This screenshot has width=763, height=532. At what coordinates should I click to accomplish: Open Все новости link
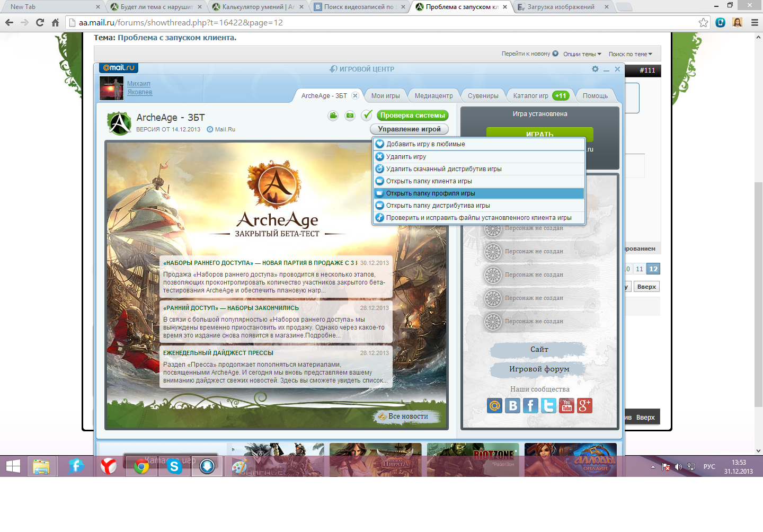(x=408, y=416)
